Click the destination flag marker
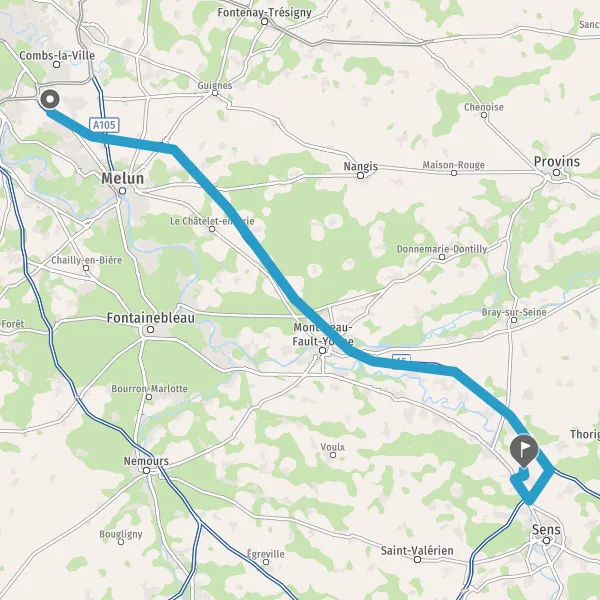 pos(524,450)
